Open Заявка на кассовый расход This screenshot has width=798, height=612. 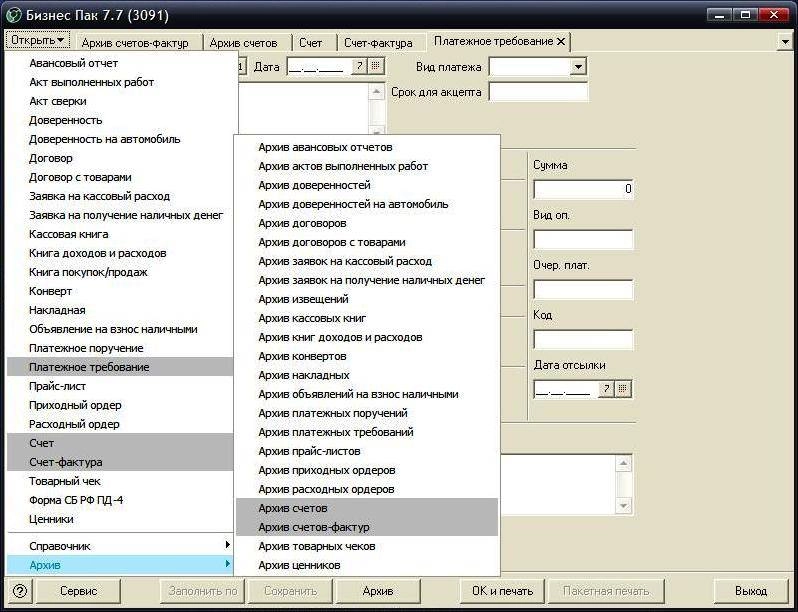(x=120, y=196)
